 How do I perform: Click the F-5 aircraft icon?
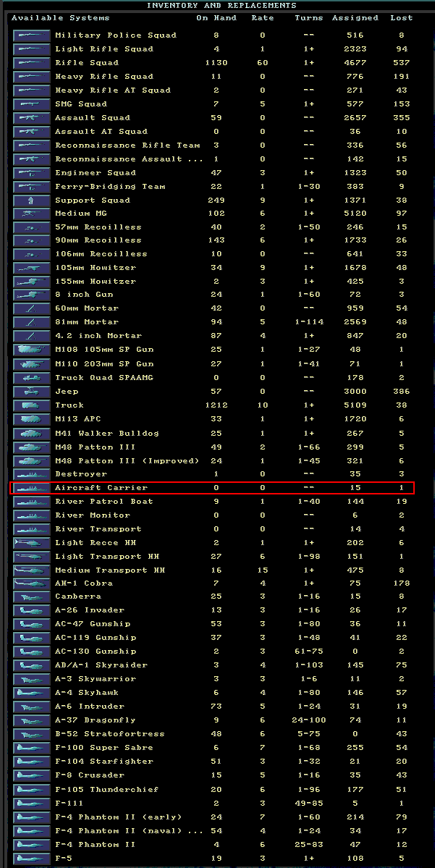click(x=32, y=859)
